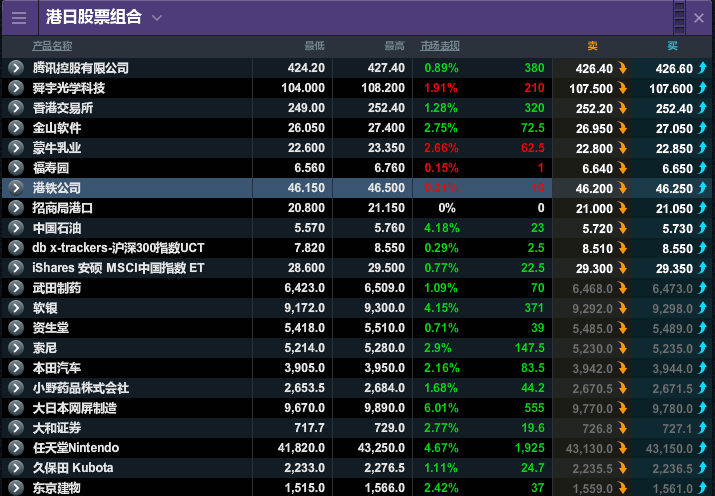Buy 舜宇光学科技 at 107.600

click(x=672, y=88)
